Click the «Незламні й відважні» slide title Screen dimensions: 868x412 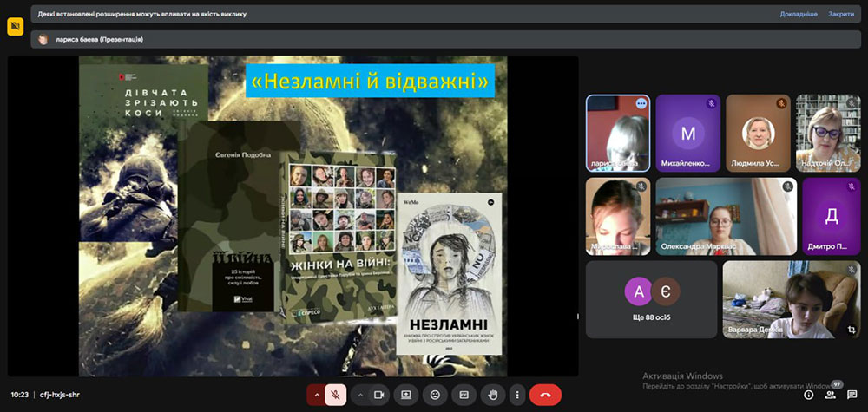tap(370, 82)
